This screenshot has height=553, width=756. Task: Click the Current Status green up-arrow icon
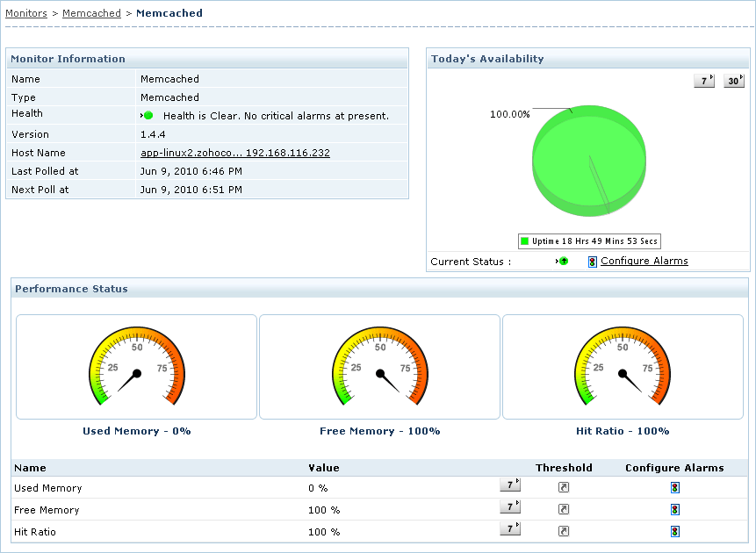(563, 261)
